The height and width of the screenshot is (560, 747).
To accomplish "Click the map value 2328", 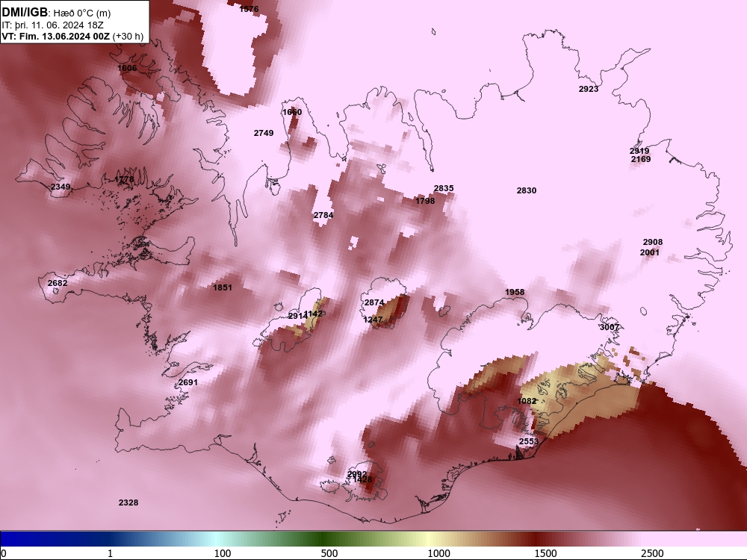I will pos(128,503).
